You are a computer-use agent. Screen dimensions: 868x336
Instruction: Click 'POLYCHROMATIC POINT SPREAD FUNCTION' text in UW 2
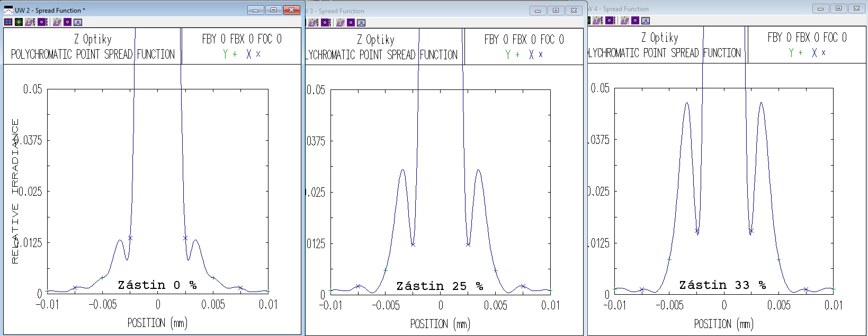(x=93, y=55)
